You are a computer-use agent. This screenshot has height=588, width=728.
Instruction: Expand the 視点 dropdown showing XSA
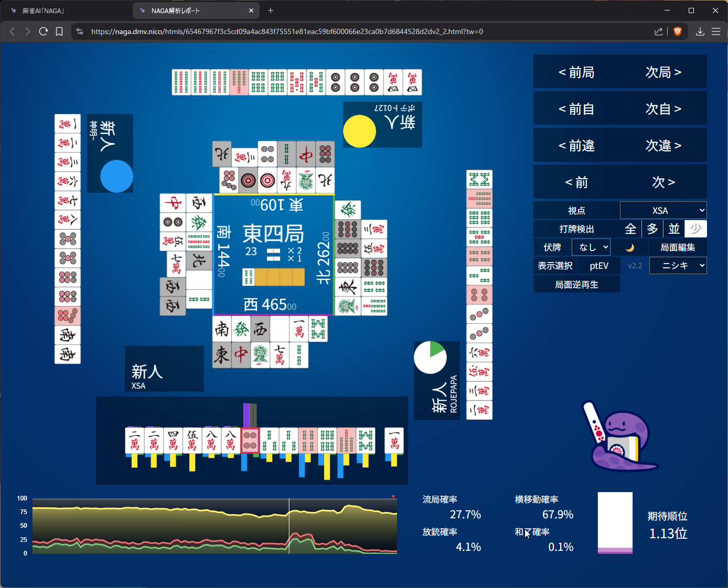[x=663, y=210]
